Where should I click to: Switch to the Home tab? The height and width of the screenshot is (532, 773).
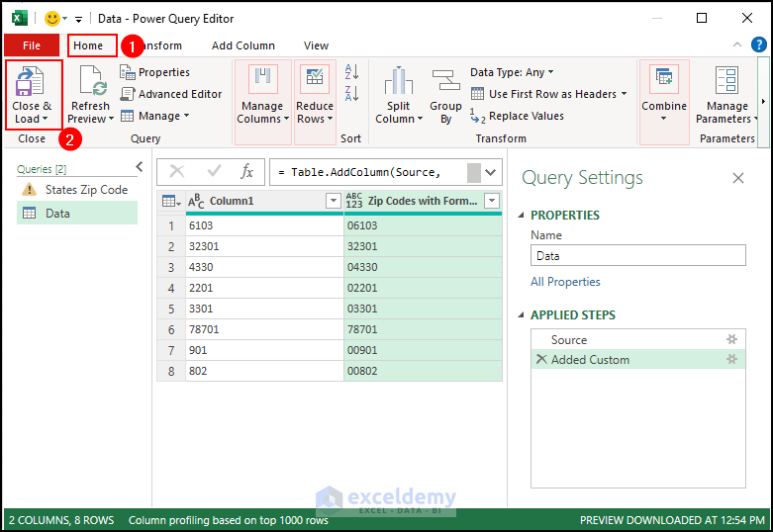[88, 45]
